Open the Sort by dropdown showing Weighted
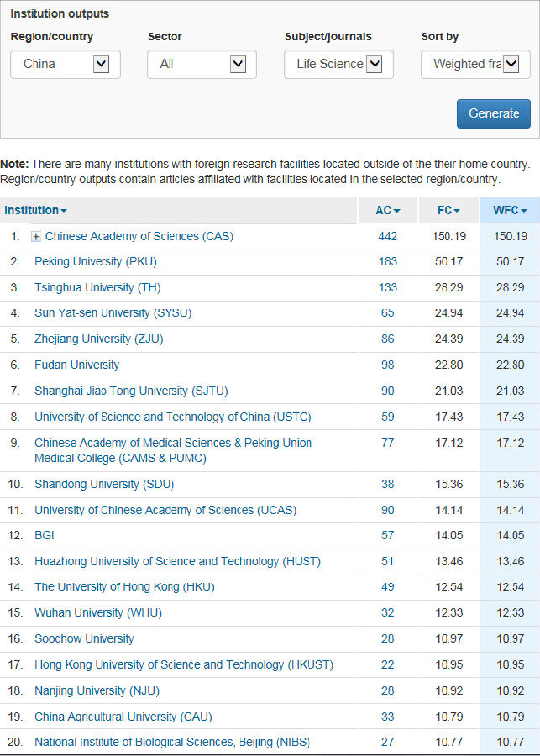Viewport: 540px width, 756px height. (x=476, y=64)
